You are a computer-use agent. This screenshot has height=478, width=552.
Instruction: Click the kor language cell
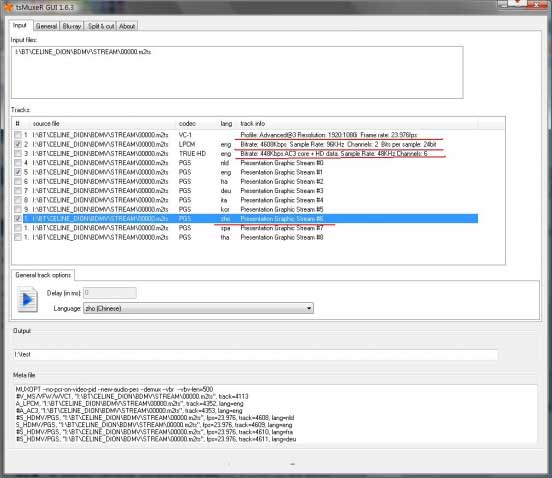pyautogui.click(x=225, y=209)
